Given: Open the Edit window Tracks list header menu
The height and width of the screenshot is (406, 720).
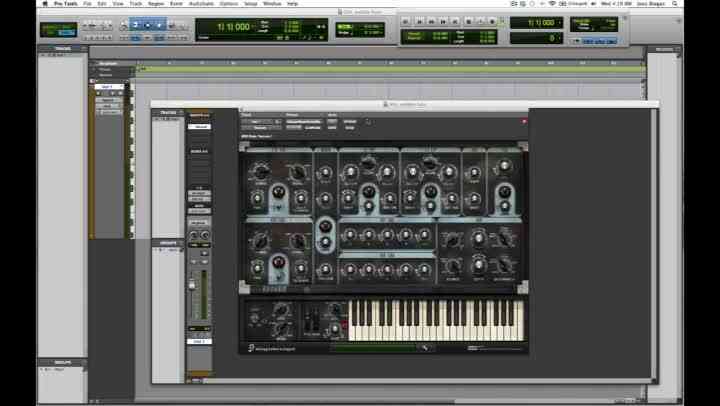Looking at the screenshot, I should (63, 48).
